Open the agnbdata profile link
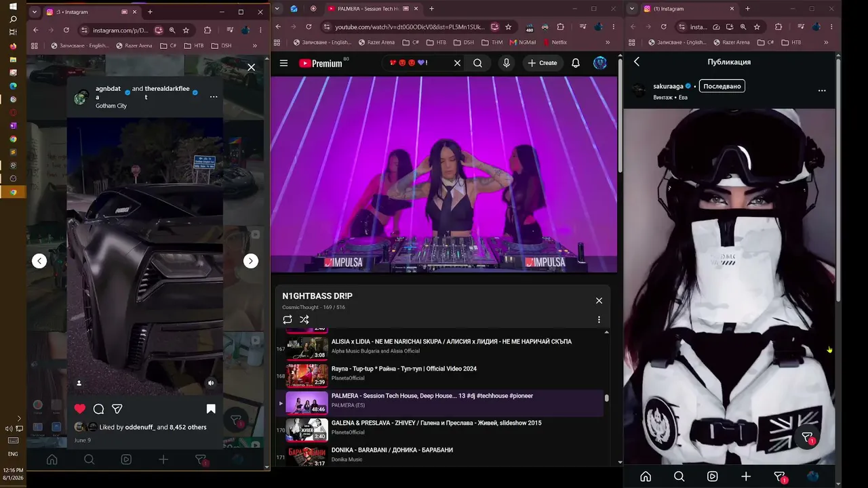The image size is (868, 488). (x=108, y=93)
